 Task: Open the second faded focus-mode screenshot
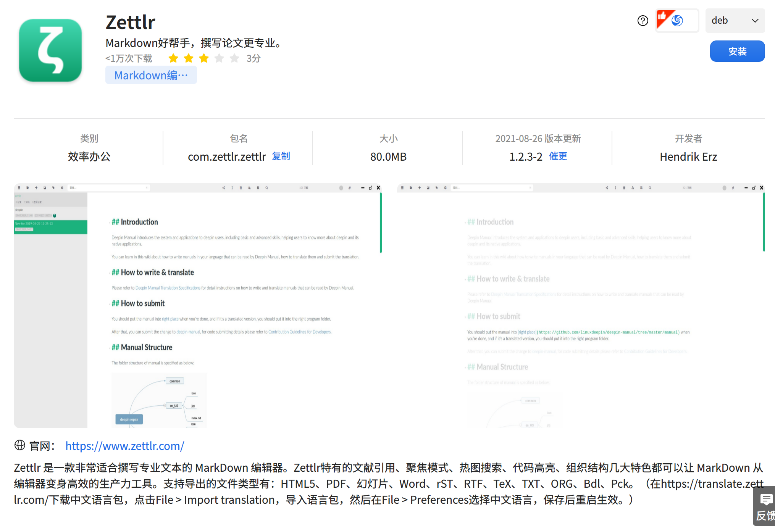[x=581, y=305]
